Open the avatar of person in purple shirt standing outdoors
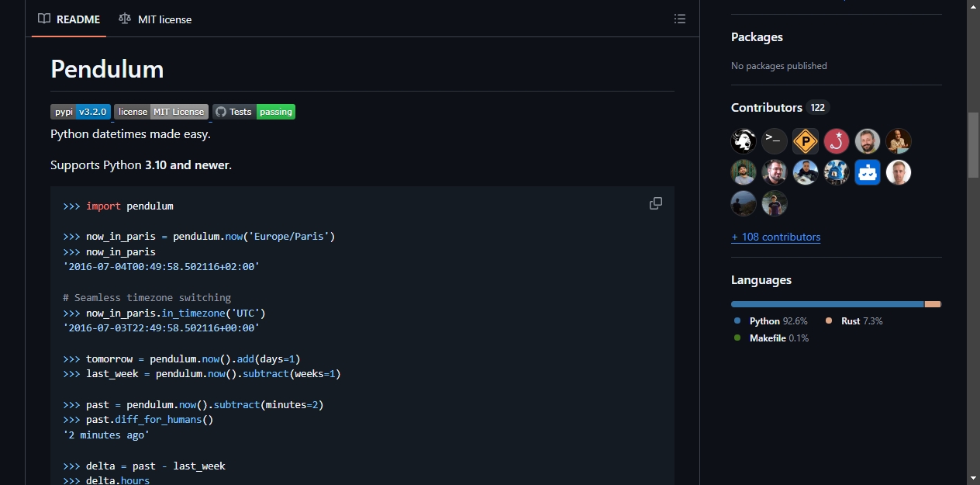Viewport: 980px width, 485px height. point(775,203)
